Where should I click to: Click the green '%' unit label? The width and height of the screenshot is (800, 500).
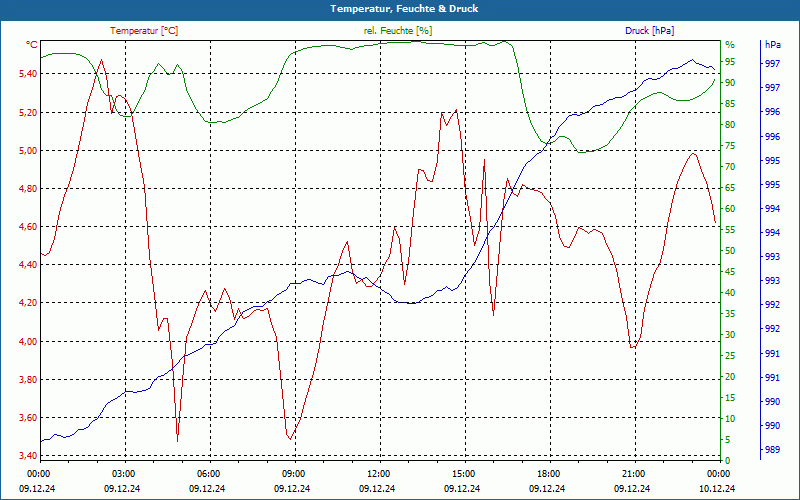click(730, 45)
